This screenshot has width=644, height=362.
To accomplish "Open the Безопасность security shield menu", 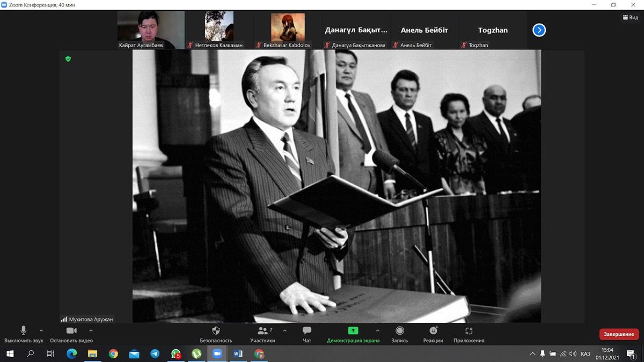I will (x=216, y=334).
